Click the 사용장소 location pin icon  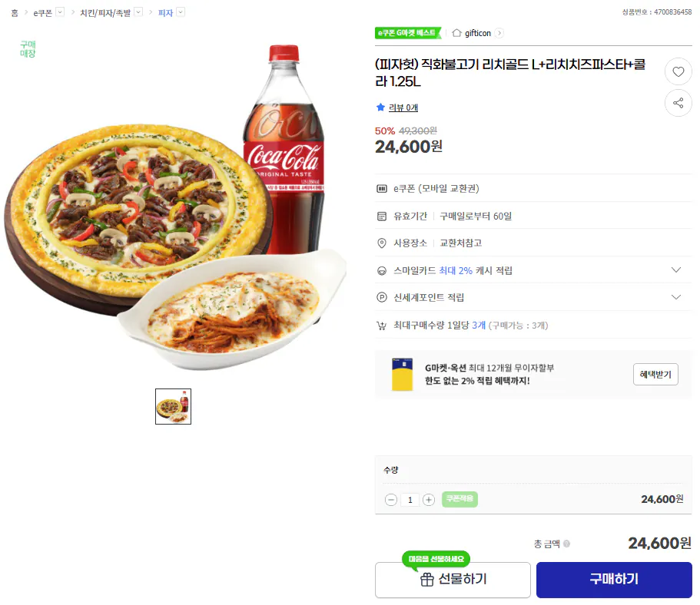(x=381, y=243)
